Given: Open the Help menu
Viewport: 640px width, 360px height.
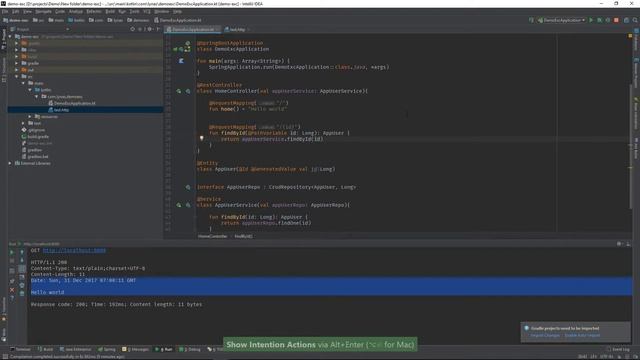Looking at the screenshot, I should point(177,11).
